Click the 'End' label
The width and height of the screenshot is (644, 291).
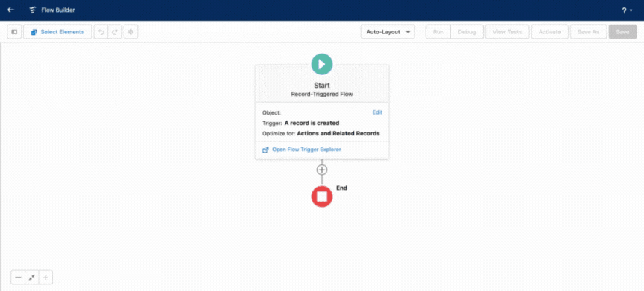click(341, 188)
